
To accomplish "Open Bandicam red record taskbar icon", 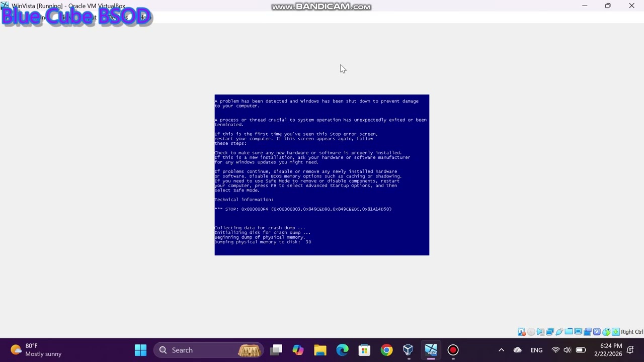I will [453, 350].
